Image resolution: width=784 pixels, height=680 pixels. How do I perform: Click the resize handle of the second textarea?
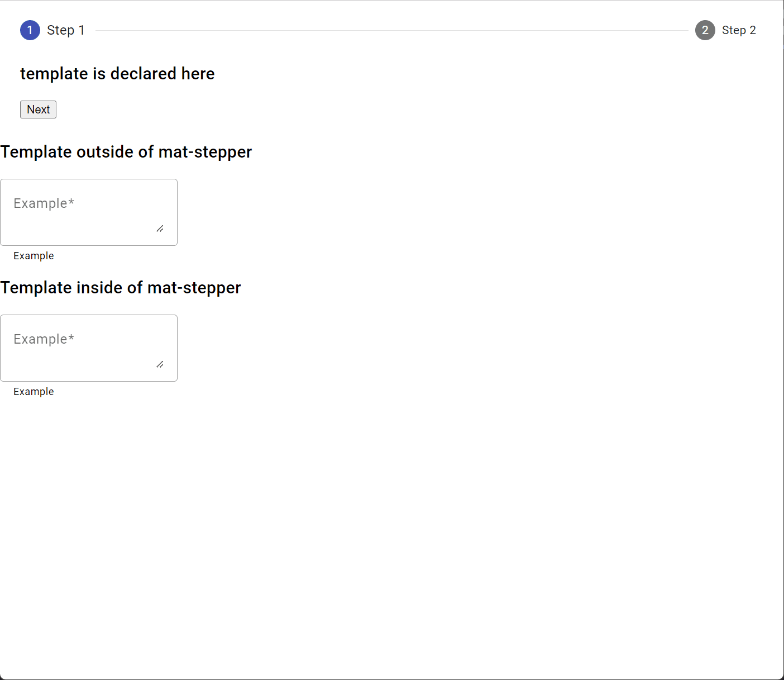click(x=161, y=364)
